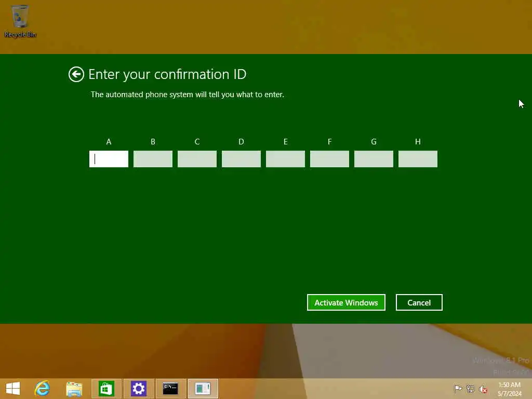Select confirmation ID field C
The width and height of the screenshot is (532, 399).
[197, 159]
